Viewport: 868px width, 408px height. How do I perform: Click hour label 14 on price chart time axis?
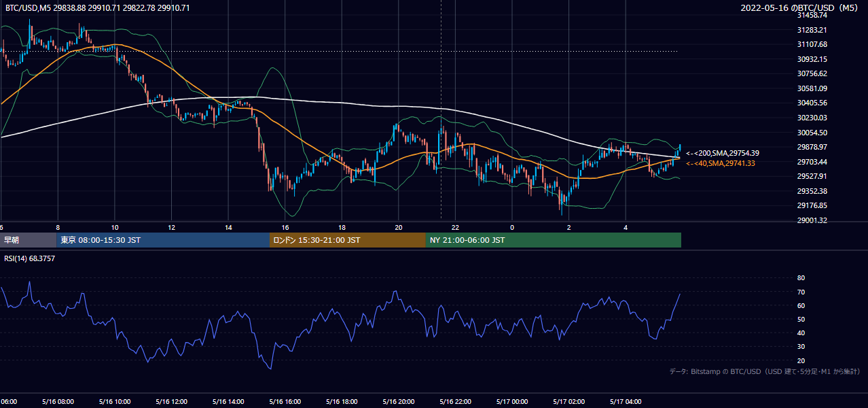(228, 227)
